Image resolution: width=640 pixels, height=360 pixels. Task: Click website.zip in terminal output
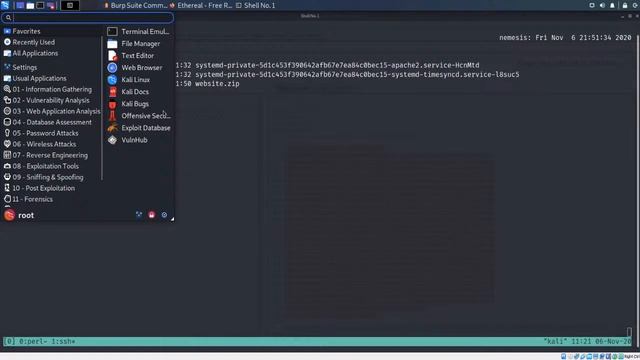(x=217, y=84)
